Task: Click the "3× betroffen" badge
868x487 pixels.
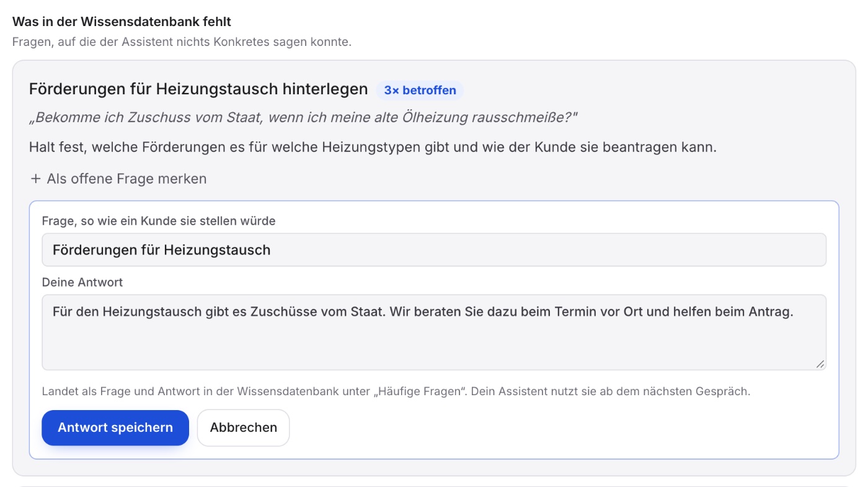Action: click(420, 90)
